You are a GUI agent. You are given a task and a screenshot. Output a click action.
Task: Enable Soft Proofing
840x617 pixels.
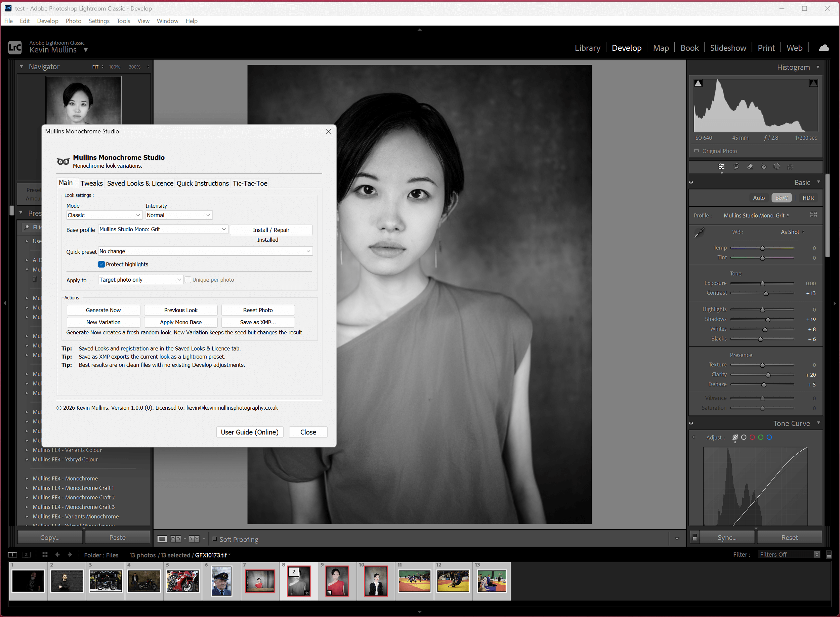(215, 539)
